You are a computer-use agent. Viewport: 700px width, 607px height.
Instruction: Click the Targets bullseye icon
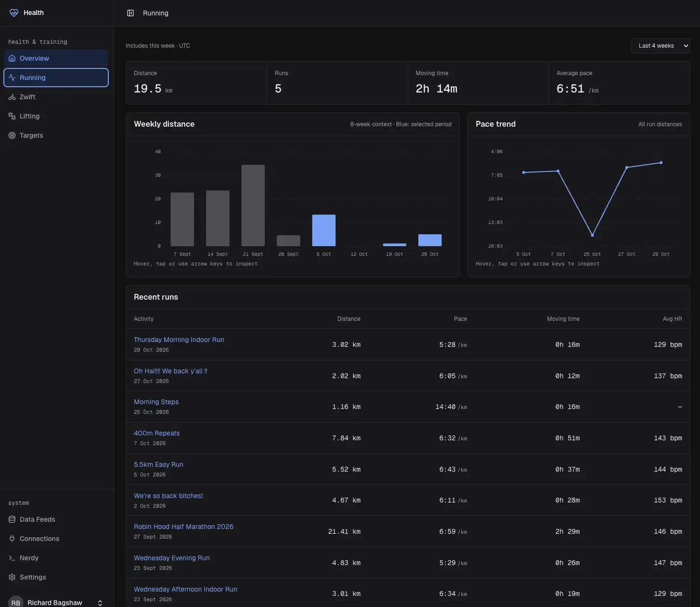click(x=12, y=135)
